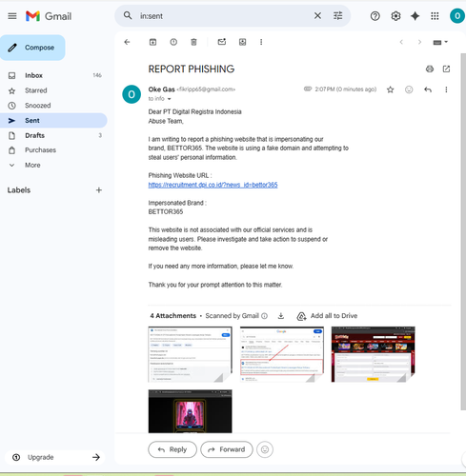This screenshot has width=466, height=476.
Task: Show recipient details dropdown next to 'to info'
Action: [170, 99]
